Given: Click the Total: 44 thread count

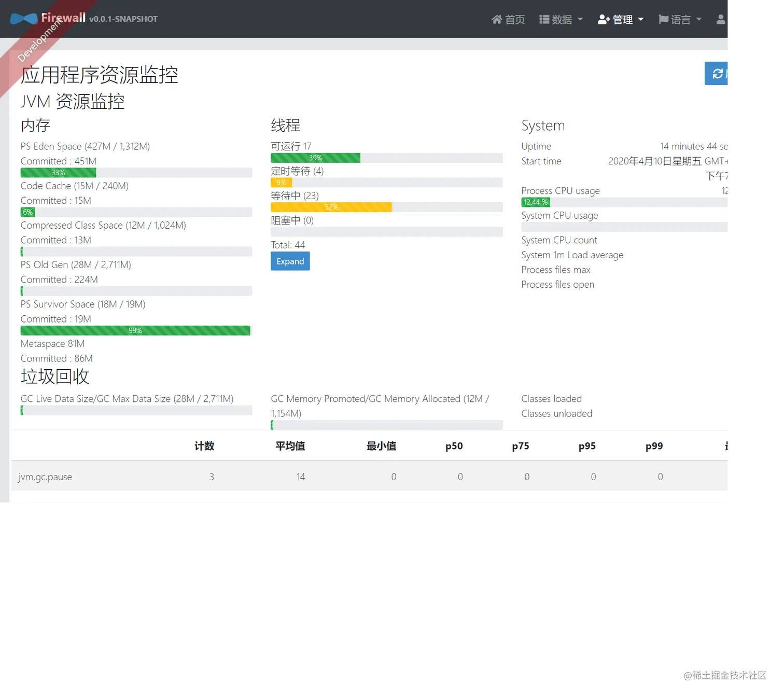Looking at the screenshot, I should coord(288,245).
